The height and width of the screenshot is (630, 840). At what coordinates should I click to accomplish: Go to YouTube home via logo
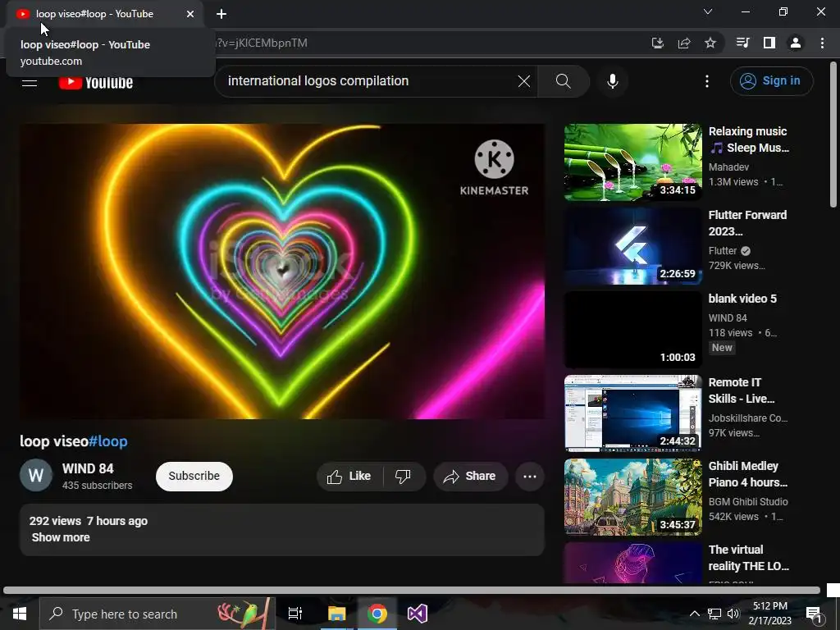tap(96, 83)
